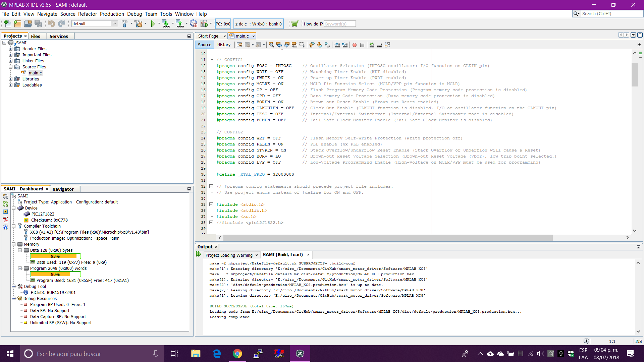Expand the Important Files folder
This screenshot has height=362, width=644.
[x=10, y=55]
